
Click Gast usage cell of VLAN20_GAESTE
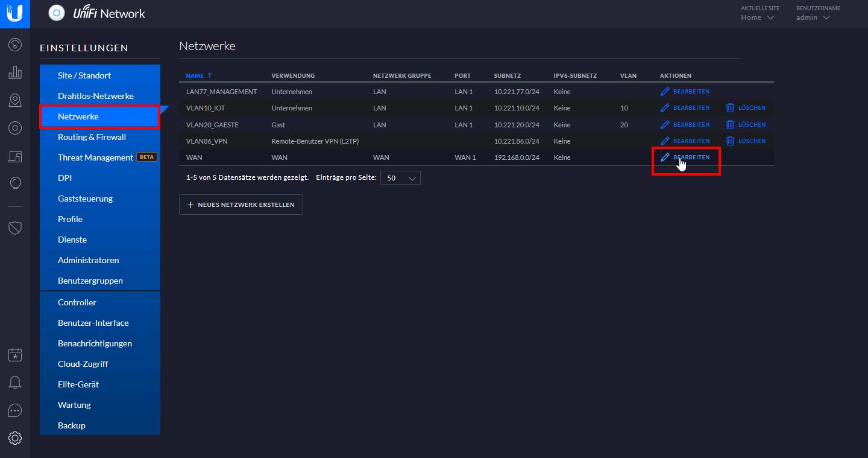(x=278, y=124)
